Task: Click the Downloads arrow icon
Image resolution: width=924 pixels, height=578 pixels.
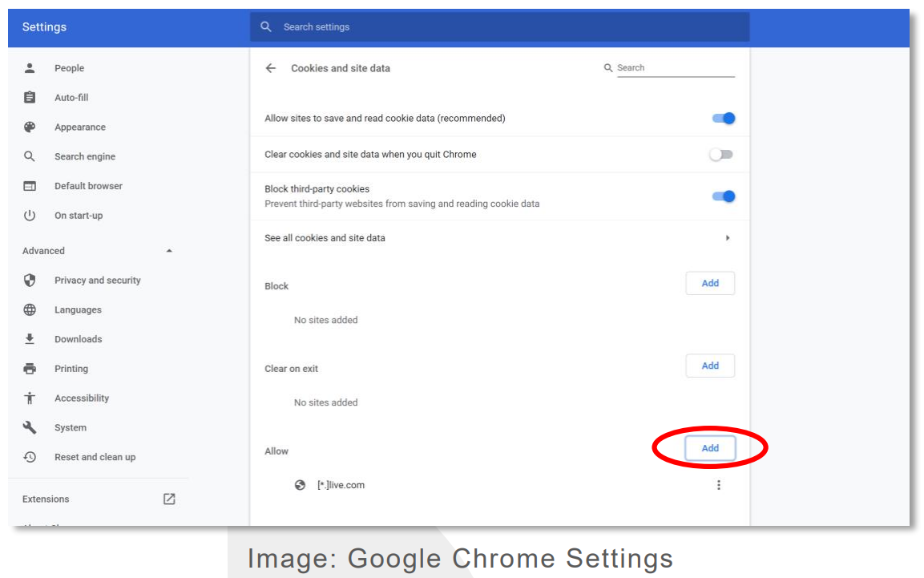Action: (30, 339)
